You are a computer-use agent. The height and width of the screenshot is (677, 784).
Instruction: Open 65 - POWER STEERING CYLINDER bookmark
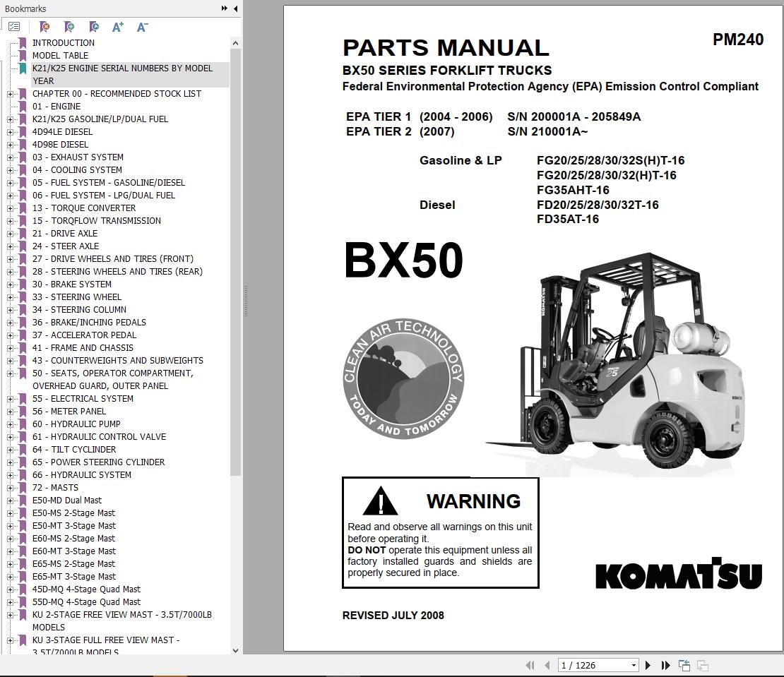[98, 462]
